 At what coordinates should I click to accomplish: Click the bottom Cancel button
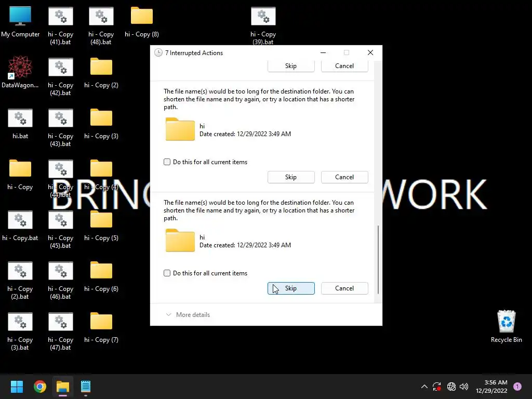click(345, 288)
